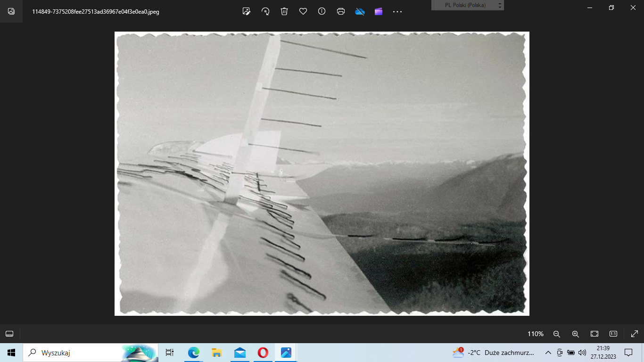Open the See more three-dots menu
The width and height of the screenshot is (644, 362).
[397, 11]
